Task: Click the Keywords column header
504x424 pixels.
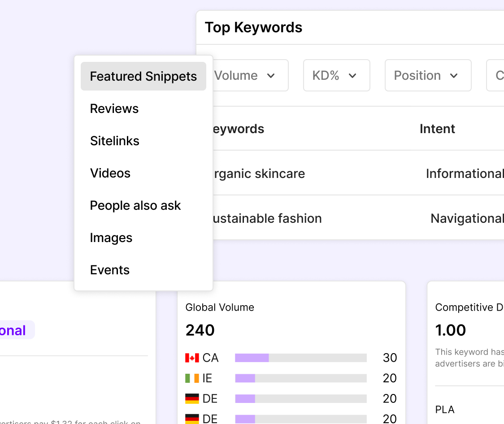Action: (x=239, y=129)
